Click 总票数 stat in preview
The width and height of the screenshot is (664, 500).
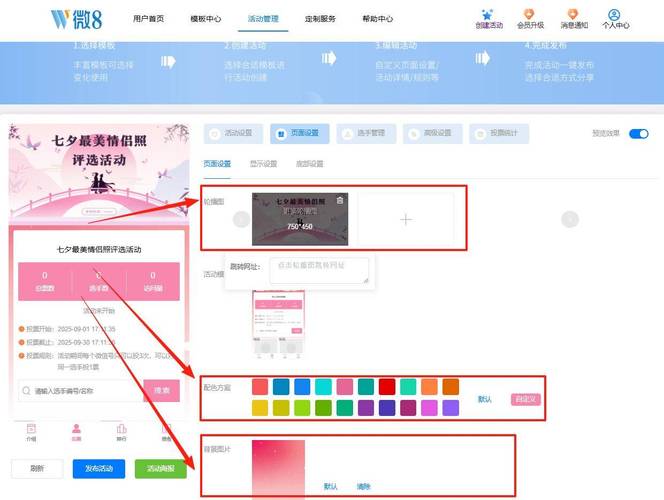pos(45,282)
